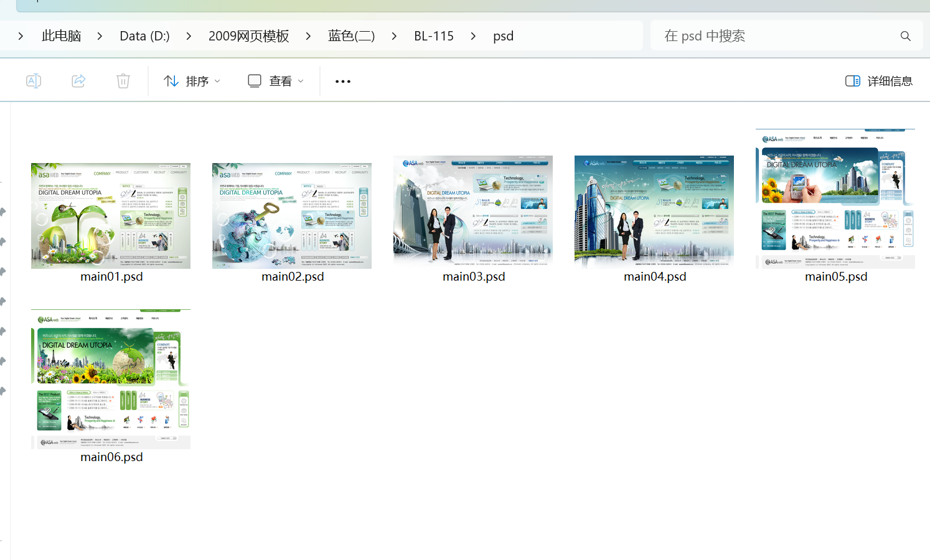Select the main01.psd thumbnail
This screenshot has width=930, height=560.
(111, 216)
